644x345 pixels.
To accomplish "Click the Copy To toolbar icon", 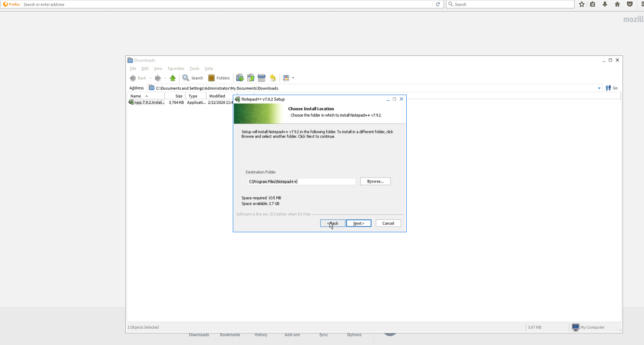I will 251,78.
